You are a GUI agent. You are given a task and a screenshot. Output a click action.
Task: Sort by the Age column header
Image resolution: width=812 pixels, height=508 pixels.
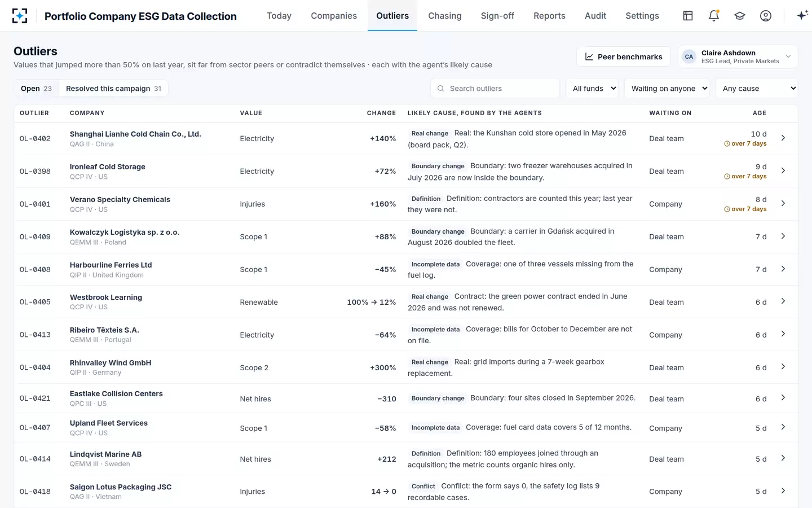tap(760, 113)
